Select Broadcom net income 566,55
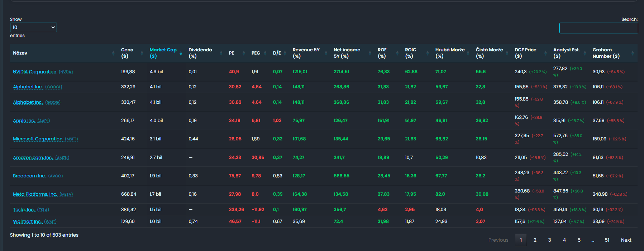Image resolution: width=644 pixels, height=251 pixels. 341,176
